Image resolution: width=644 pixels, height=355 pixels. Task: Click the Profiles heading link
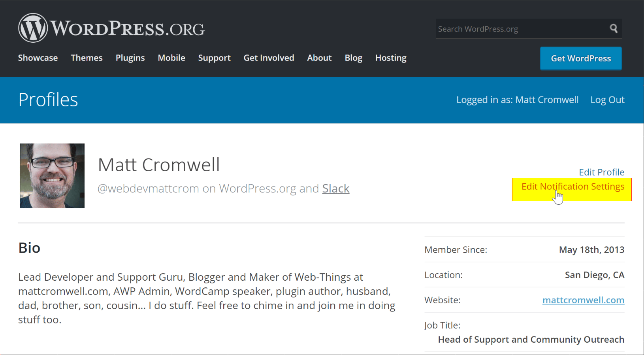coord(48,100)
